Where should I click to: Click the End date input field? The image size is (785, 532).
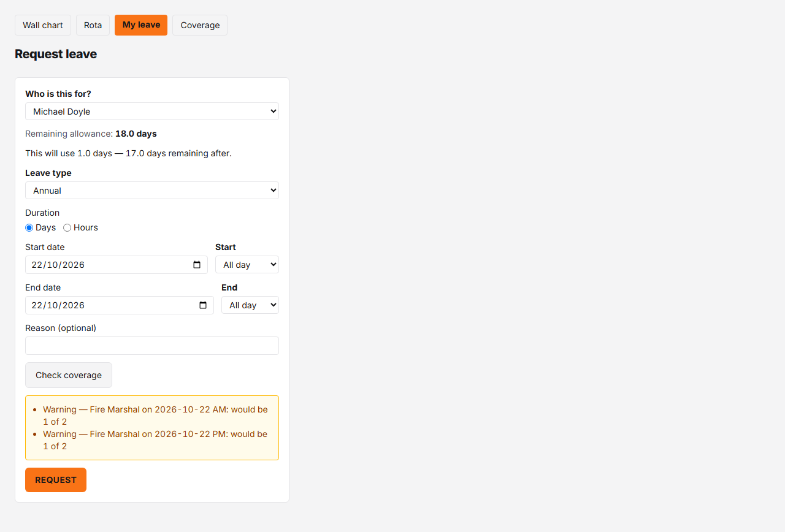pyautogui.click(x=120, y=305)
